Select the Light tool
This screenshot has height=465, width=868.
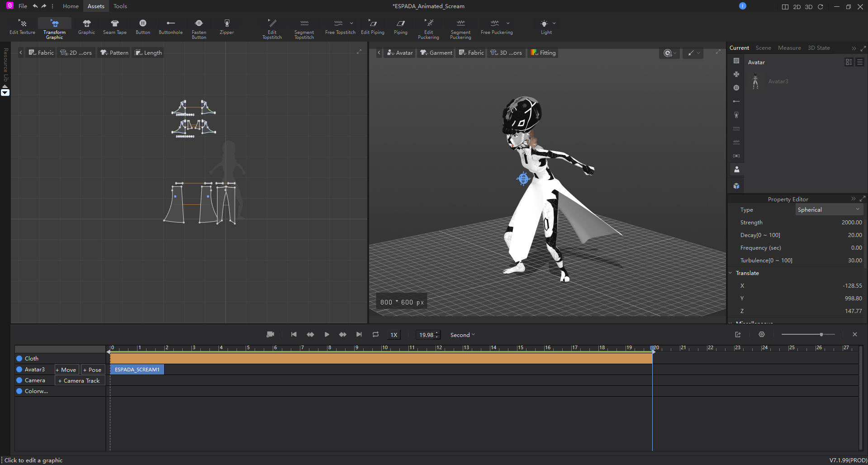pyautogui.click(x=545, y=27)
